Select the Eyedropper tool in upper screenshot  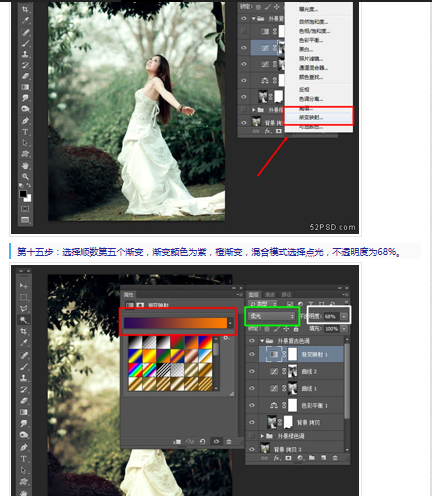pyautogui.click(x=25, y=20)
